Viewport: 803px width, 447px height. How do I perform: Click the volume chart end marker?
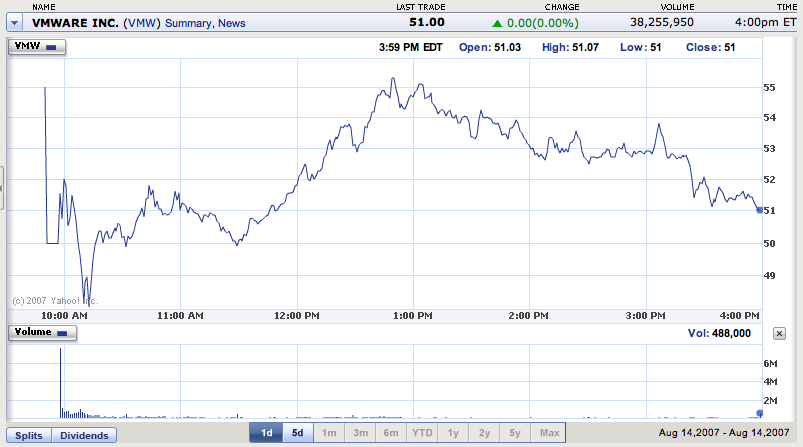(760, 413)
